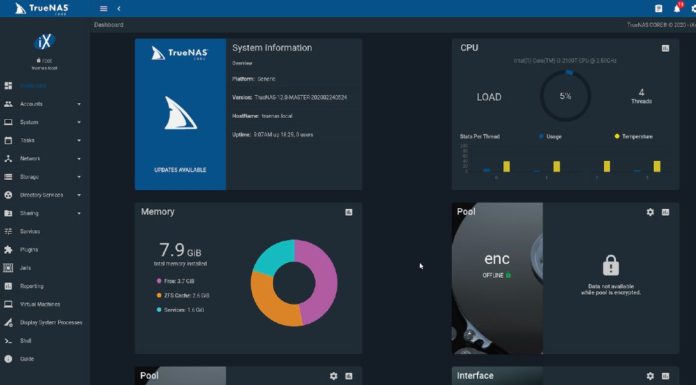Click the Services: 1.6 GiB legend entry

180,310
